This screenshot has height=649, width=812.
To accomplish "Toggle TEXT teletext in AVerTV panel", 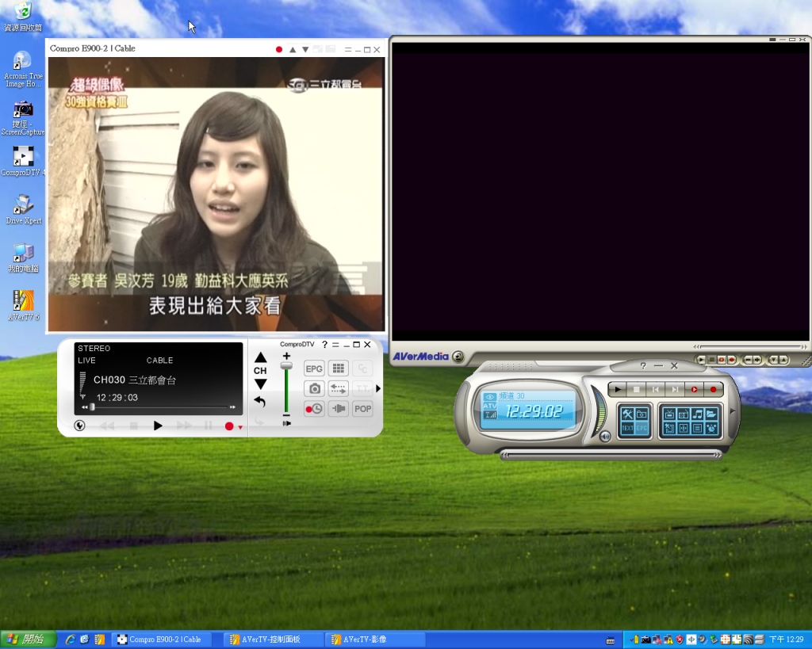I will click(x=628, y=428).
